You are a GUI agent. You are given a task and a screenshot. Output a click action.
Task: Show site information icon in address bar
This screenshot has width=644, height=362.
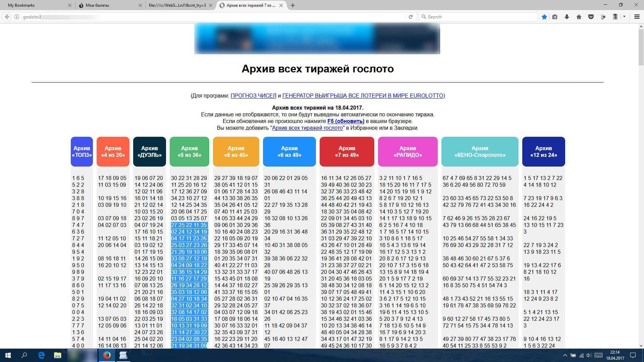pyautogui.click(x=17, y=17)
